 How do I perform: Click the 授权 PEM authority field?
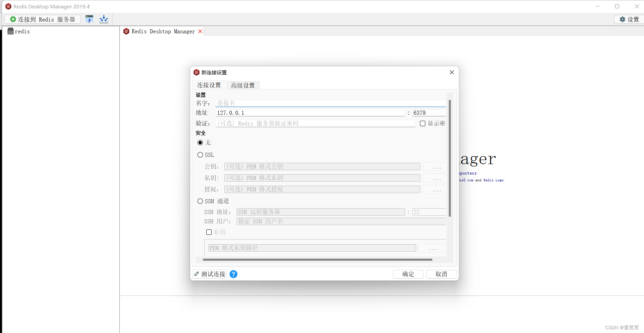click(322, 189)
